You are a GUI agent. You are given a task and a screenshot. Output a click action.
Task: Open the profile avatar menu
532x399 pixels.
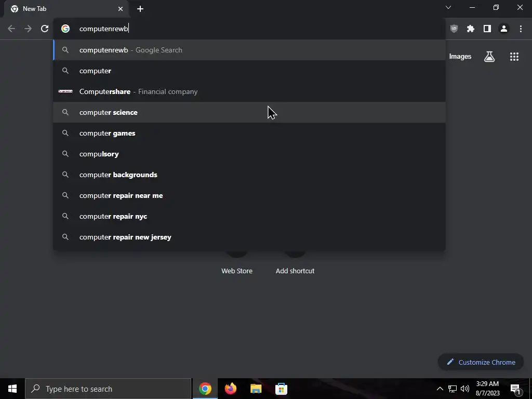[x=504, y=29]
